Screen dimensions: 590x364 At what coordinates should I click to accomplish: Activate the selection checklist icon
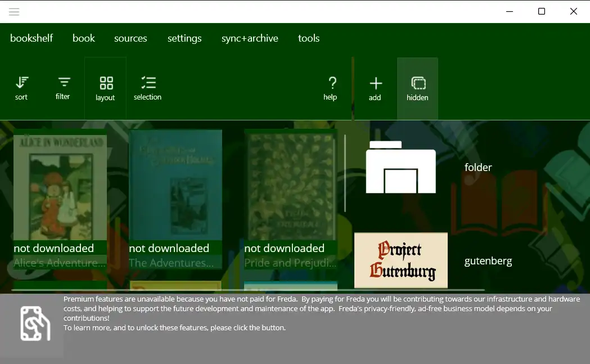tap(148, 88)
